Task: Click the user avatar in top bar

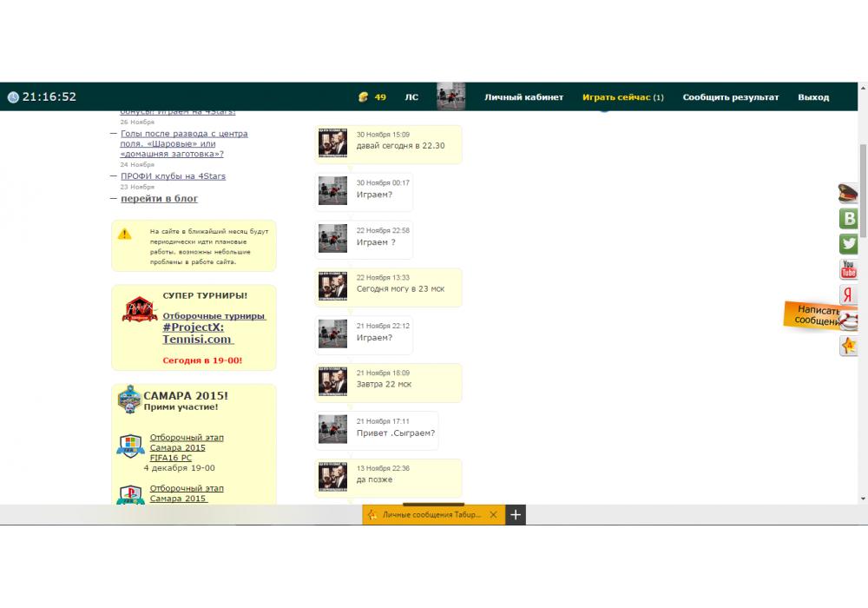Action: pyautogui.click(x=450, y=96)
